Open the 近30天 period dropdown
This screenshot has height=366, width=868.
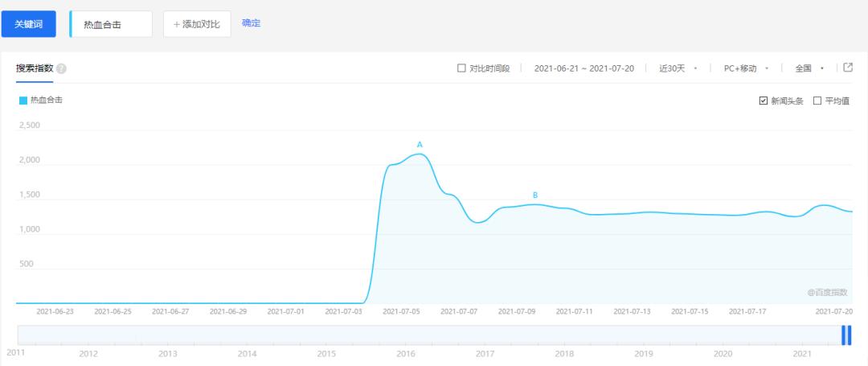coord(678,68)
